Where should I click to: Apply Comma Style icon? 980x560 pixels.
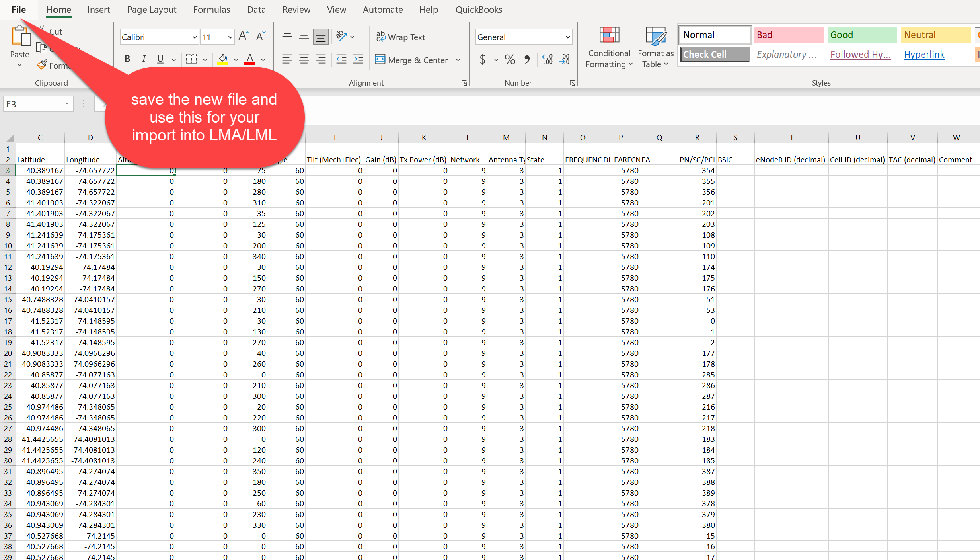click(x=527, y=60)
